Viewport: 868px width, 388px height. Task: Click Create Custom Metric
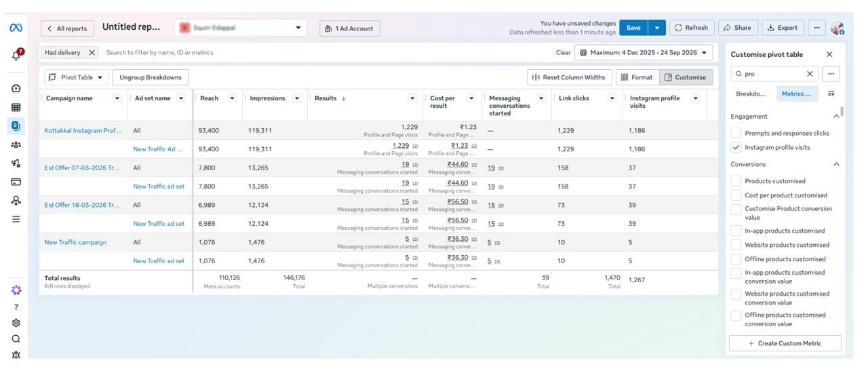(785, 343)
